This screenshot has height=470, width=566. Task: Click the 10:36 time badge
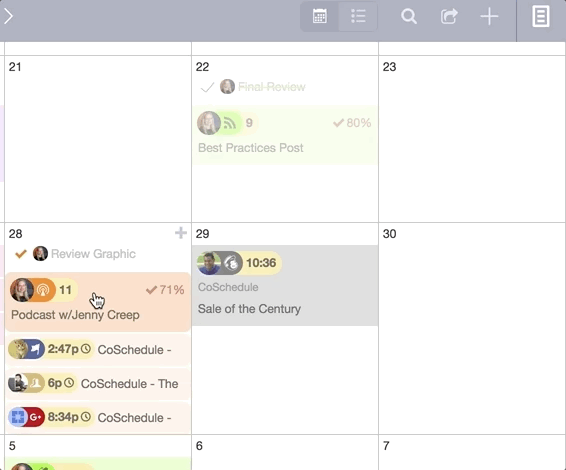tap(261, 263)
